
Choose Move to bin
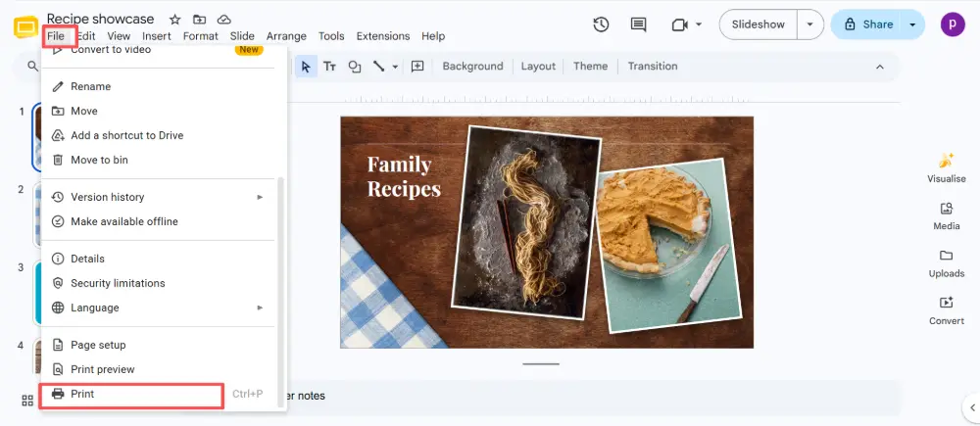pos(158,160)
